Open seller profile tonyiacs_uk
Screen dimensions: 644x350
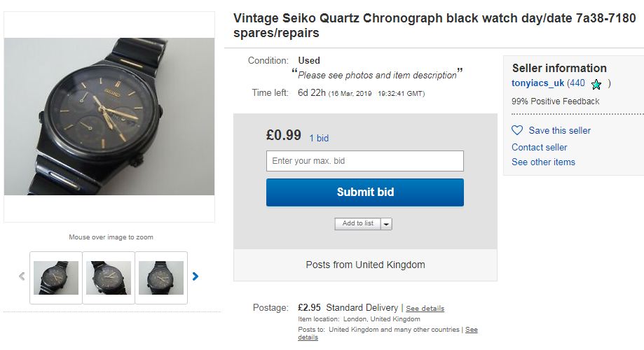click(537, 83)
